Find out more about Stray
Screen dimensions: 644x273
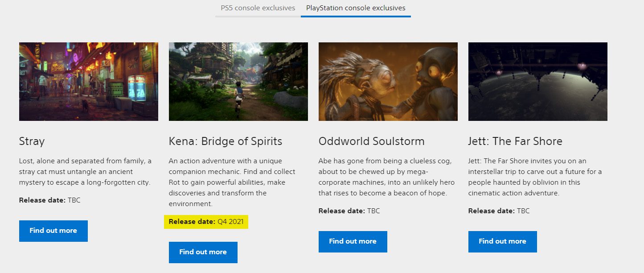coord(53,231)
